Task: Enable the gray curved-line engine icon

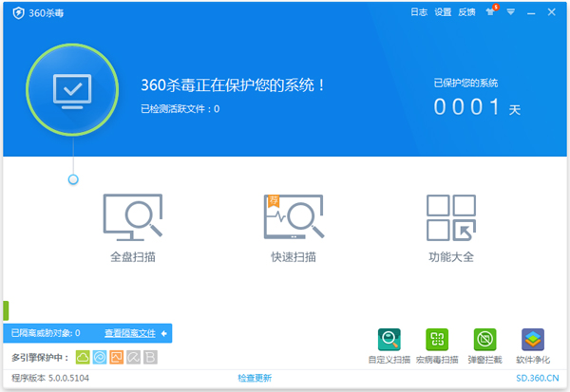Action: pyautogui.click(x=134, y=358)
